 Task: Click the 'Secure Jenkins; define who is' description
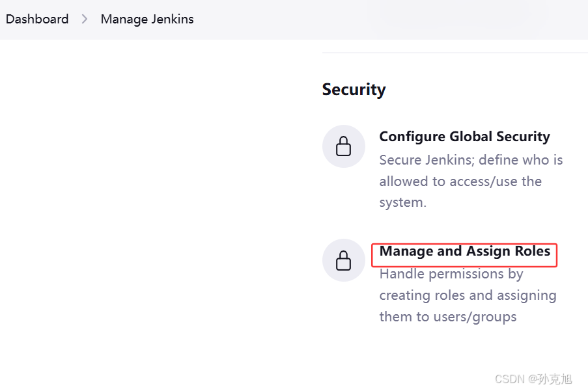pos(471,160)
